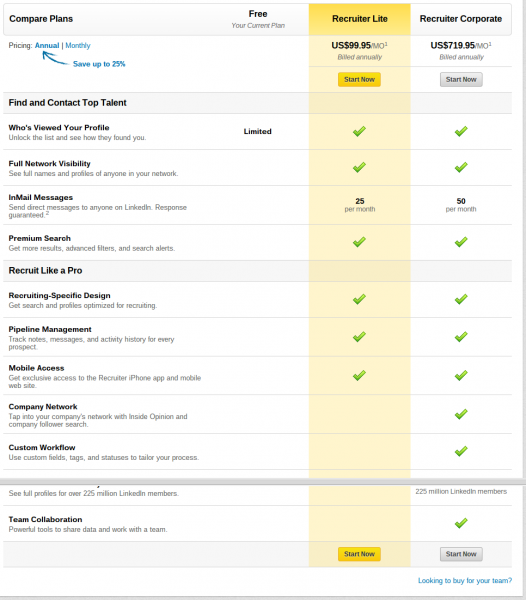This screenshot has width=526, height=600.
Task: Switch pricing to Annual
Action: [x=47, y=46]
